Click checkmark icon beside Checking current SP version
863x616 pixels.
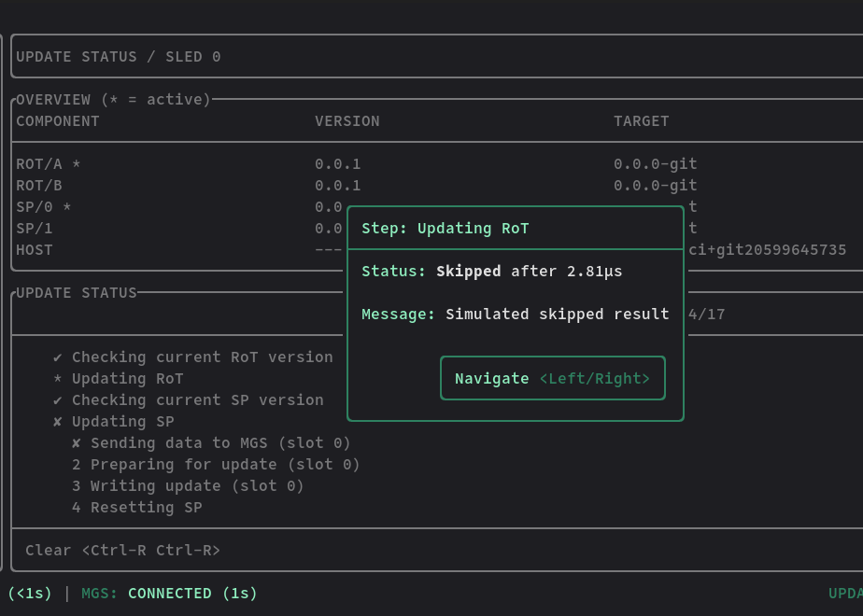click(57, 400)
